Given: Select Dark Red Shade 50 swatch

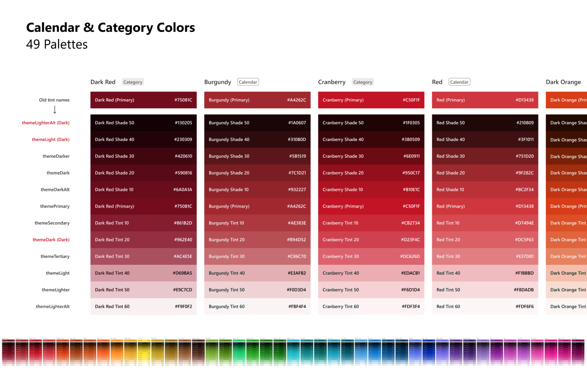Looking at the screenshot, I should tap(144, 122).
